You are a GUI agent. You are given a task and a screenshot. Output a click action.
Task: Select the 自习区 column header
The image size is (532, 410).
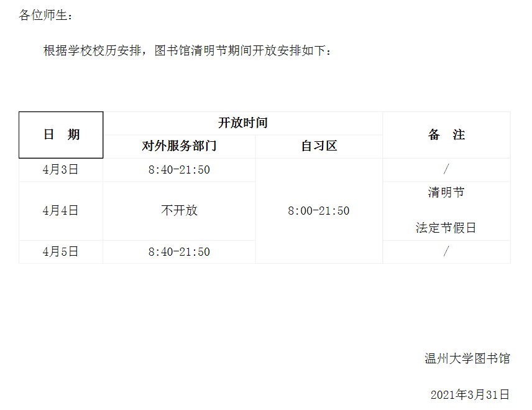[319, 146]
